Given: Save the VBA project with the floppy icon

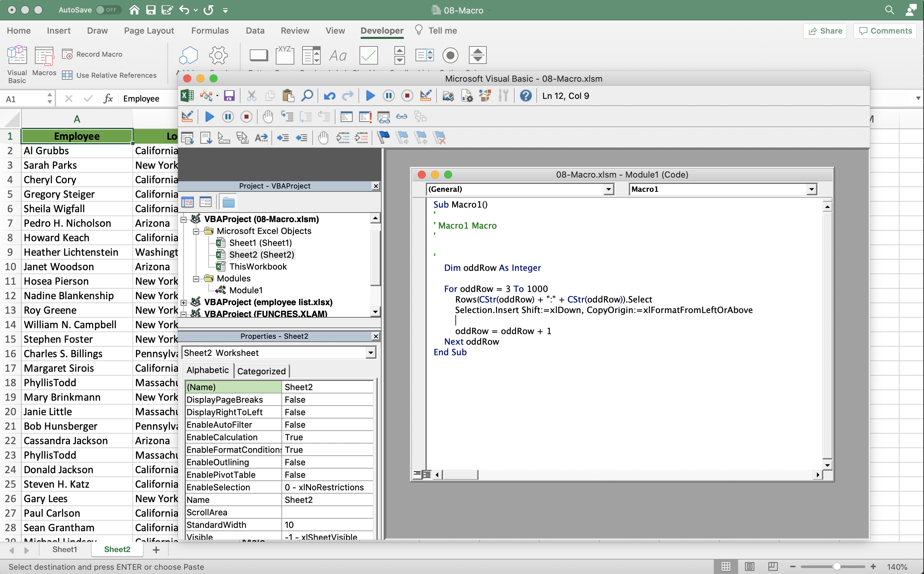Looking at the screenshot, I should (229, 96).
